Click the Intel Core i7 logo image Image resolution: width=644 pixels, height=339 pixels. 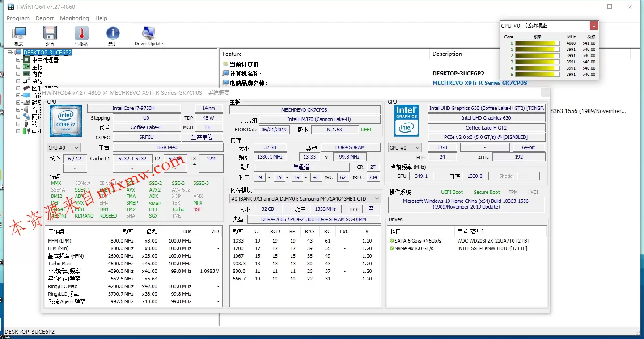tap(66, 121)
